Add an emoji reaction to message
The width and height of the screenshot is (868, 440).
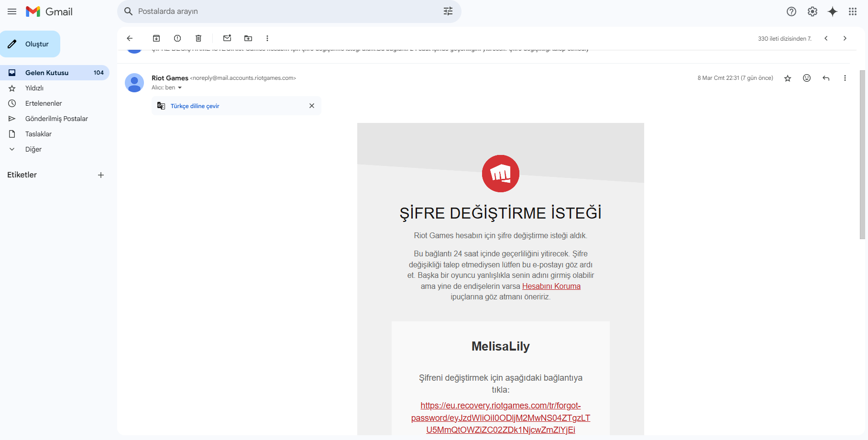click(807, 78)
